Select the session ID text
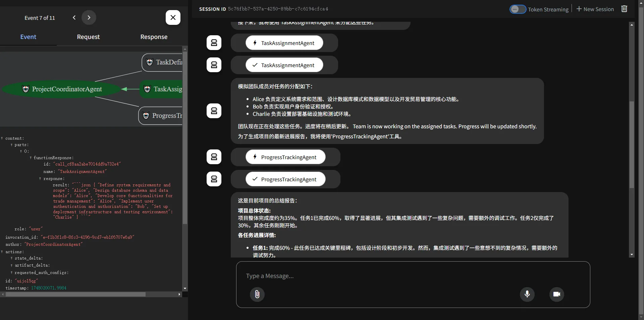Screen dimensions: 644x320 click(278, 9)
